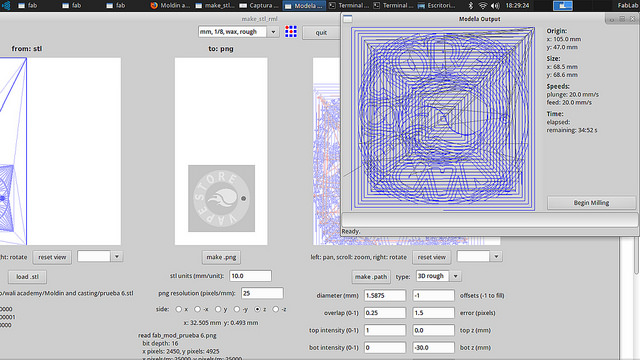Viewport: 640px width, 360px height.
Task: Edit the overlap (0-1) field
Action: click(x=385, y=313)
